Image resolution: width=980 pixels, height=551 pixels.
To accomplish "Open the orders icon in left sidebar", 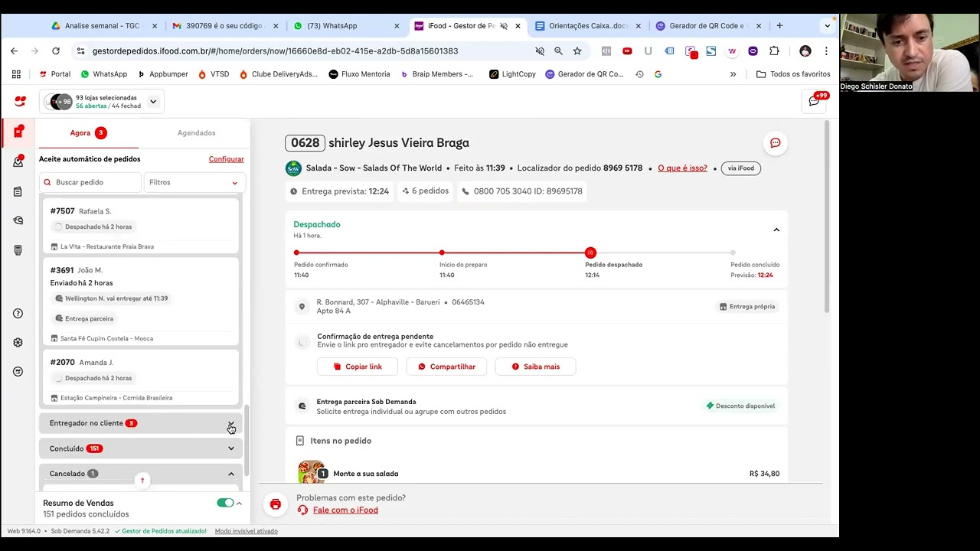I will pos(18,132).
